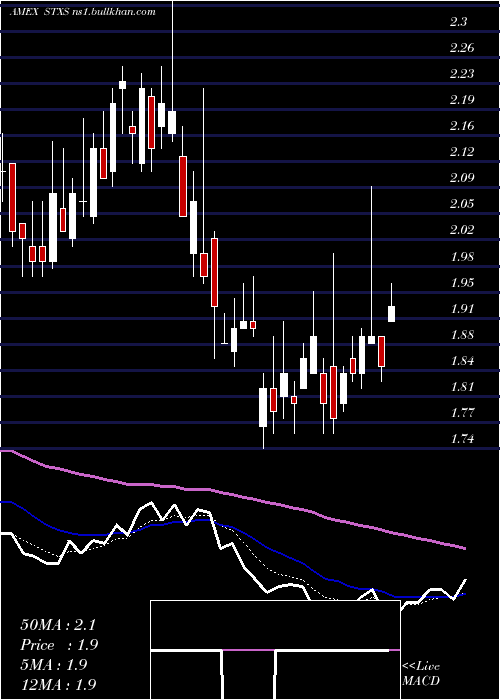The height and width of the screenshot is (700, 500).
Task: Click the 2.19 price axis label
Action: pyautogui.click(x=462, y=100)
